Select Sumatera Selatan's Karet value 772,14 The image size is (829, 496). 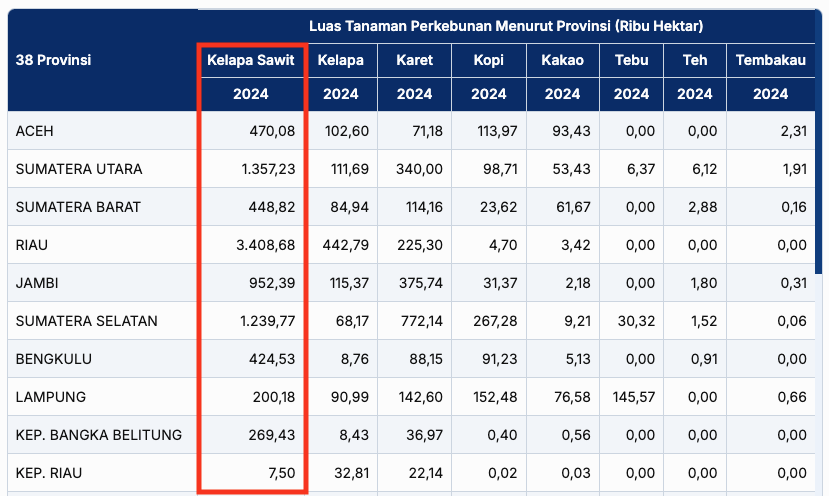(420, 321)
